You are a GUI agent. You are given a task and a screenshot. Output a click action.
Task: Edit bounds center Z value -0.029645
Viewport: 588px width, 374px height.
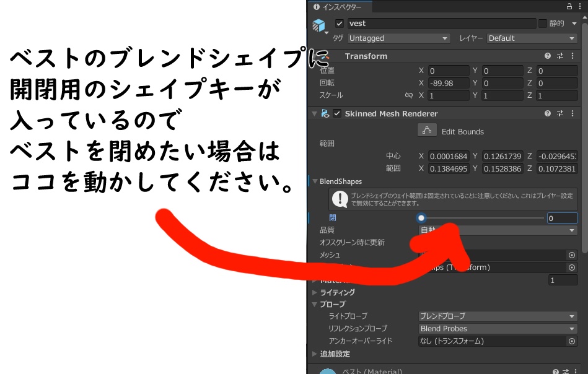(x=557, y=156)
